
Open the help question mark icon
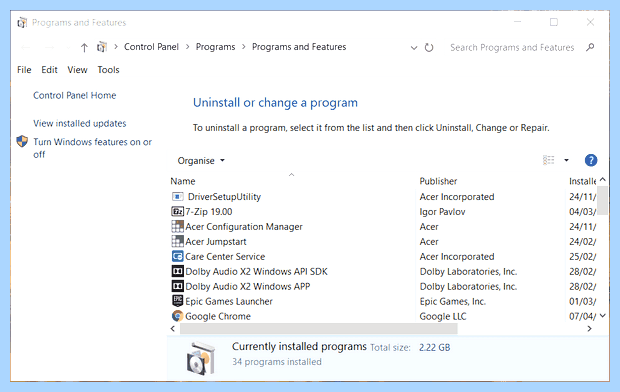pyautogui.click(x=591, y=160)
